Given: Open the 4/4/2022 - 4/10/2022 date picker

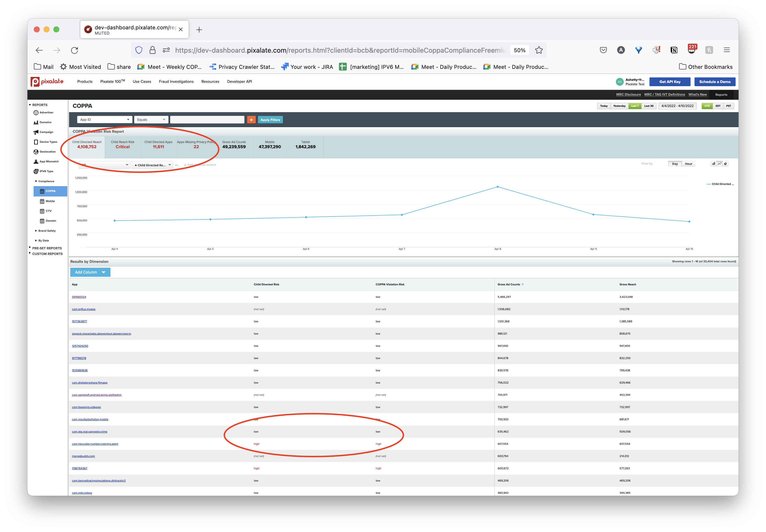Looking at the screenshot, I should pyautogui.click(x=677, y=106).
